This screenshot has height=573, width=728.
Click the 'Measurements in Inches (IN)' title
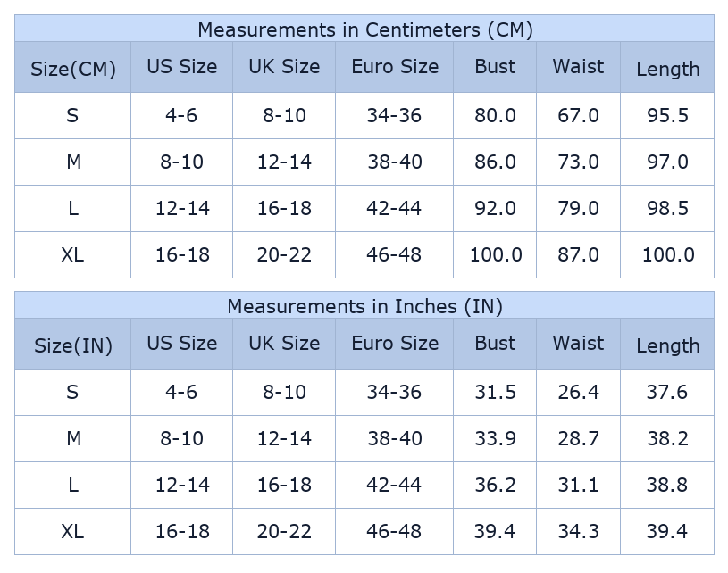pyautogui.click(x=364, y=306)
